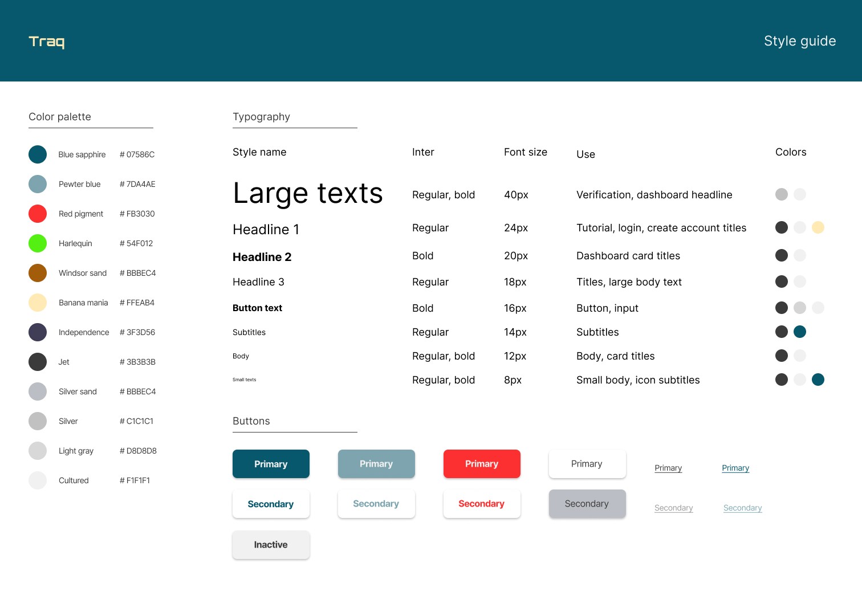Click the Small texts style sample
This screenshot has width=862, height=616.
tap(245, 380)
